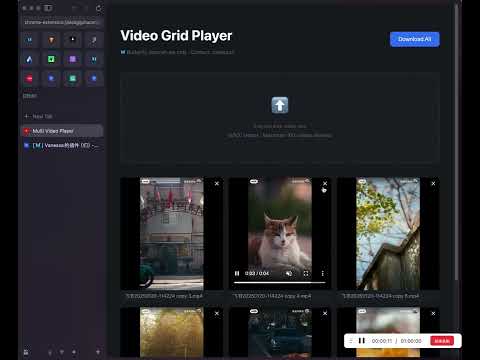Viewport: 480px width, 360px height.
Task: Click the building with flags video thumbnail
Action: point(172,233)
